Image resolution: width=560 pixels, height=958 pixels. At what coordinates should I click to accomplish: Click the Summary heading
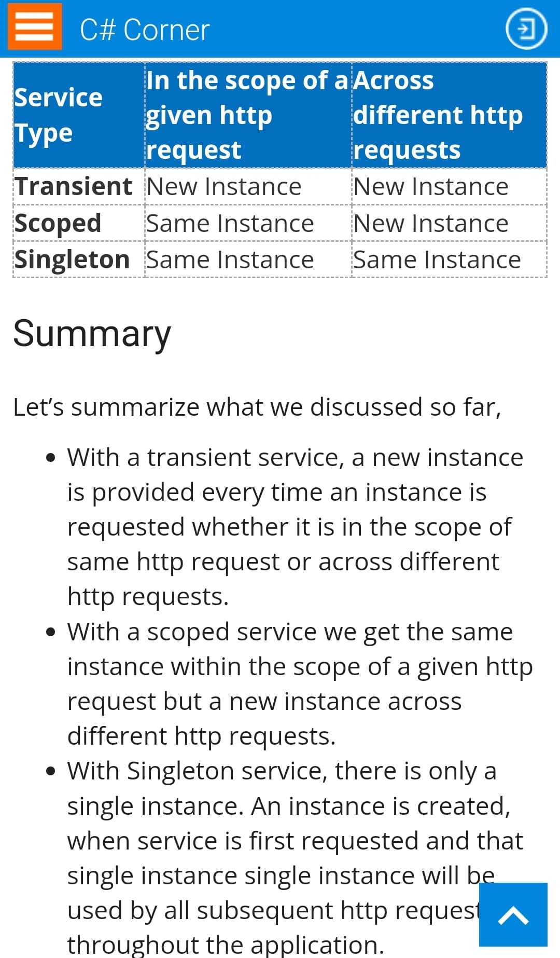pyautogui.click(x=92, y=333)
